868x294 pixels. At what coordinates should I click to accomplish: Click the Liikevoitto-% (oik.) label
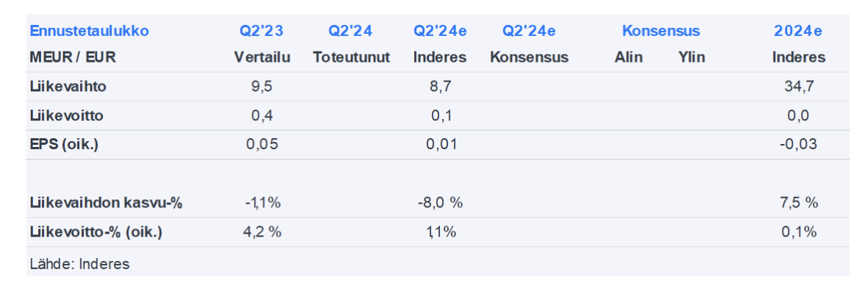pos(96,232)
